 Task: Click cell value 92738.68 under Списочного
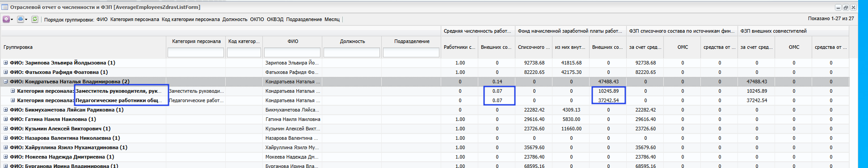click(x=534, y=63)
